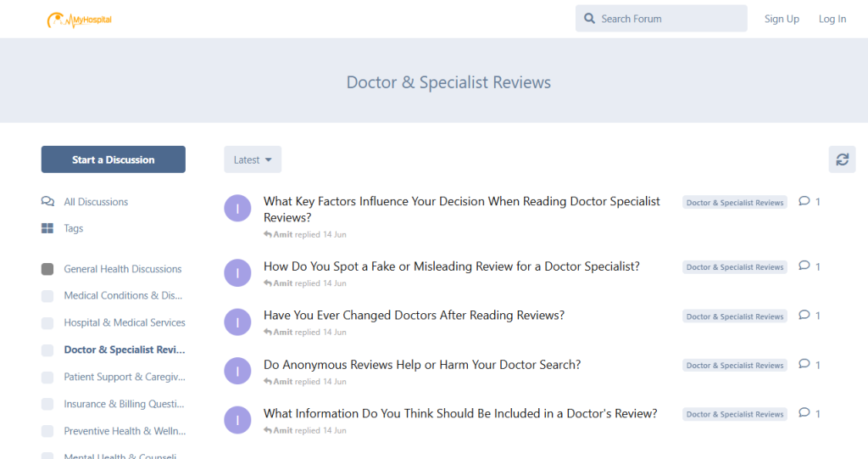
Task: Click the Tags grid icon
Action: tap(47, 228)
